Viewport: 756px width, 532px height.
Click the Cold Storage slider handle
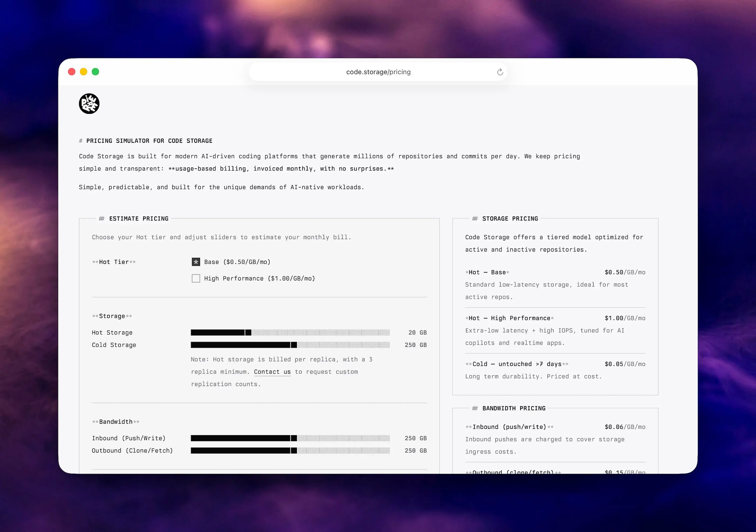coord(294,345)
